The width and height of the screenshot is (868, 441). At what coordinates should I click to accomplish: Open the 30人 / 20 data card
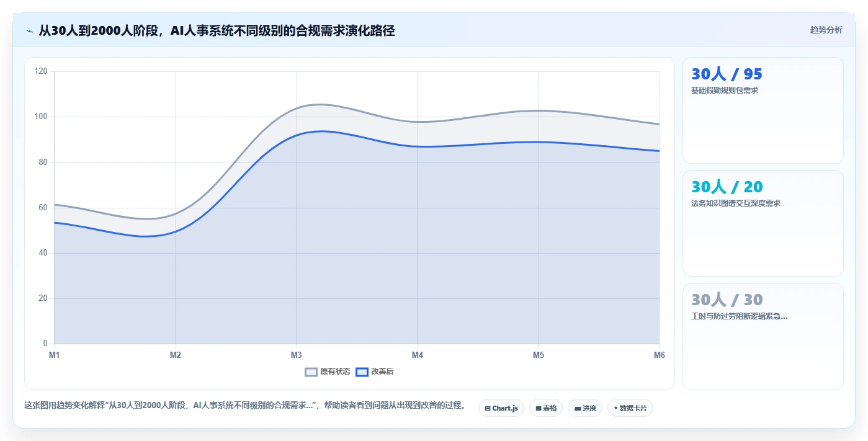point(763,223)
